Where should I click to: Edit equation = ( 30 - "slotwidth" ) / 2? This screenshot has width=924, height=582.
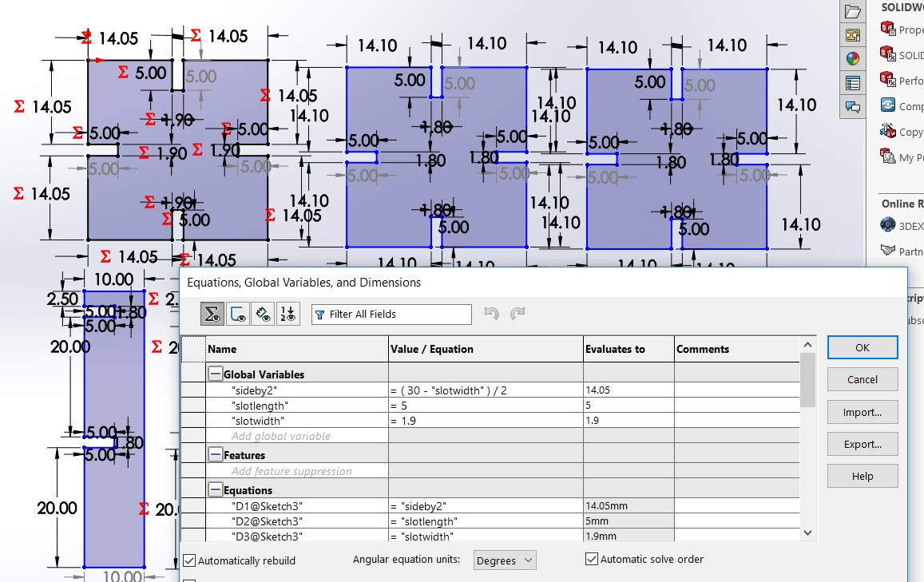pyautogui.click(x=486, y=390)
